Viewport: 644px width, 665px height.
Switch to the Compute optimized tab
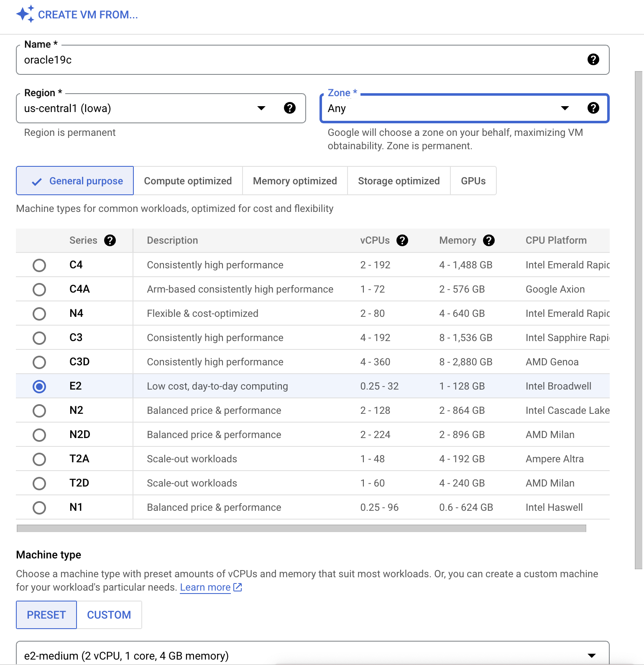[x=188, y=181]
